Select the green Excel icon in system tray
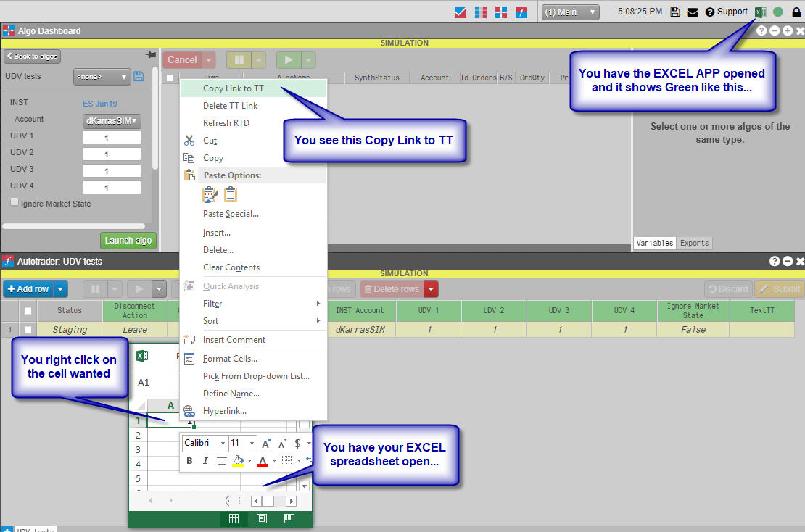This screenshot has width=805, height=532. pos(760,12)
